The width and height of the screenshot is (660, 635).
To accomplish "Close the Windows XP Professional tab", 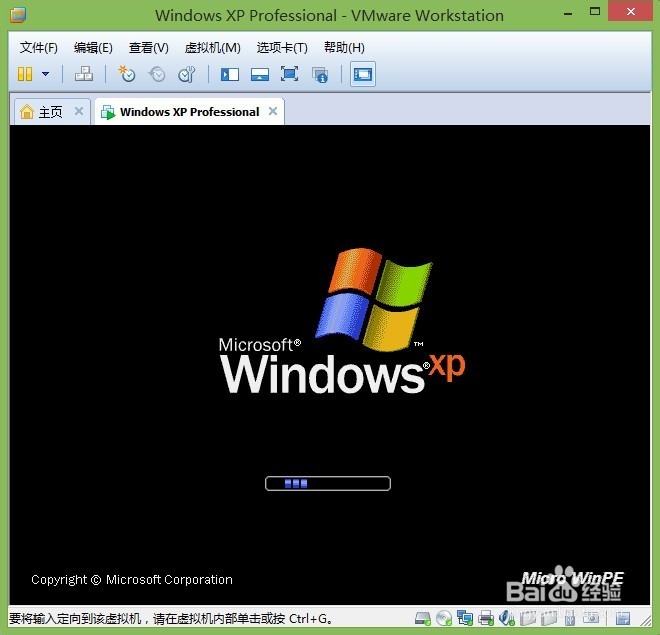I will (x=273, y=111).
